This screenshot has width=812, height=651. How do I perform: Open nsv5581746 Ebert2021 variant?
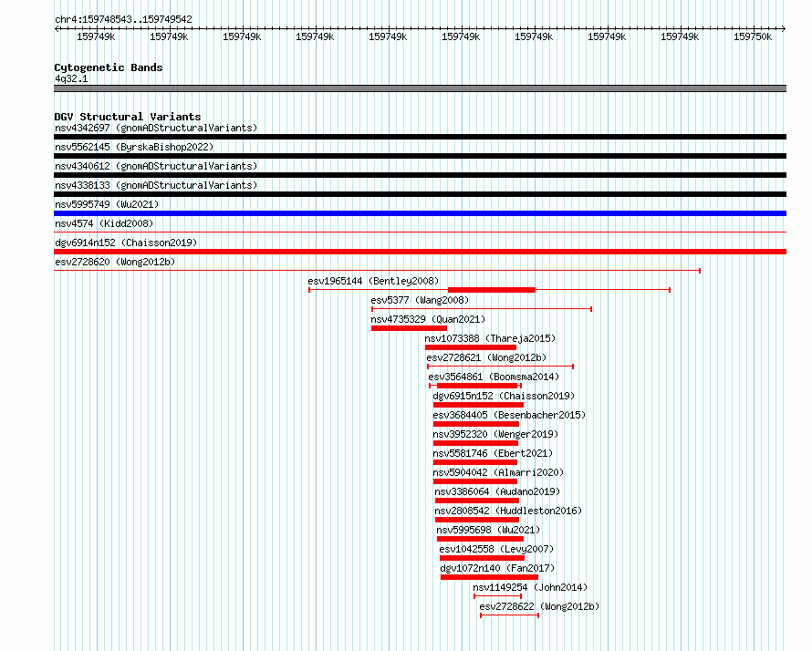(x=493, y=453)
